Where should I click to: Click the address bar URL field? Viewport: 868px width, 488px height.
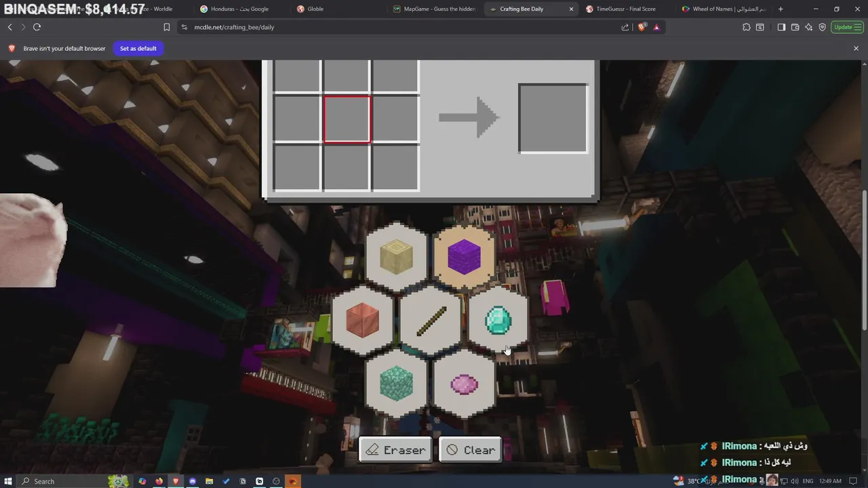click(x=400, y=27)
